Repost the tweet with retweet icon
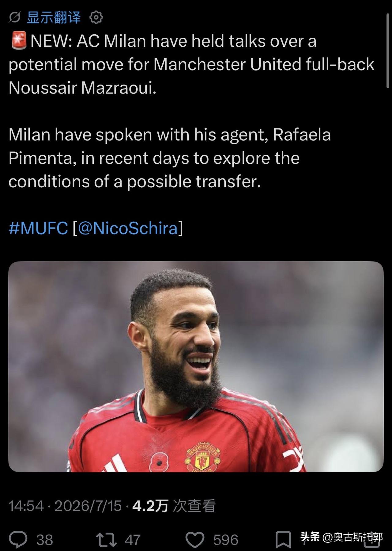 [x=106, y=540]
